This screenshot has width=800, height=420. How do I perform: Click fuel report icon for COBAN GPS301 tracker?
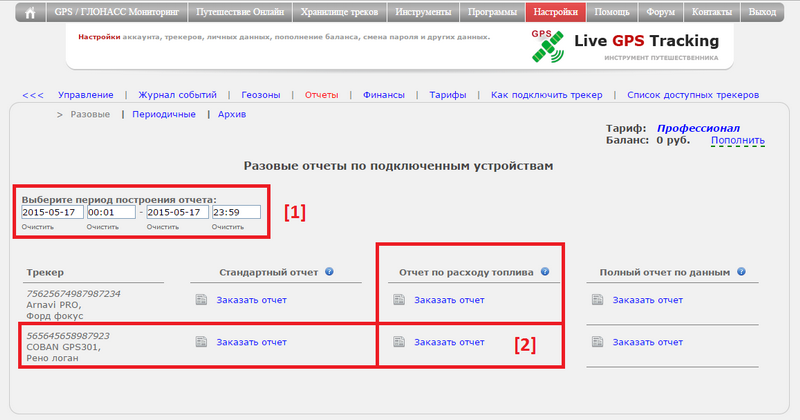[x=399, y=342]
